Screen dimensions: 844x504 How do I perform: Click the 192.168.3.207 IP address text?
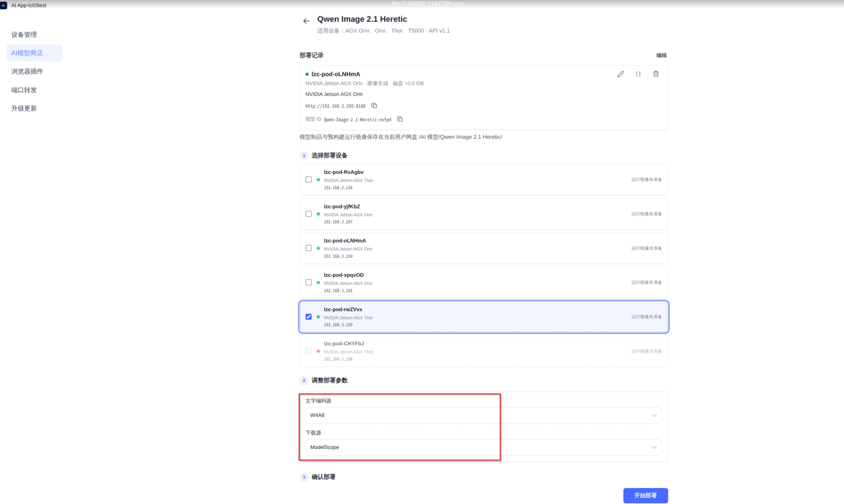(338, 222)
